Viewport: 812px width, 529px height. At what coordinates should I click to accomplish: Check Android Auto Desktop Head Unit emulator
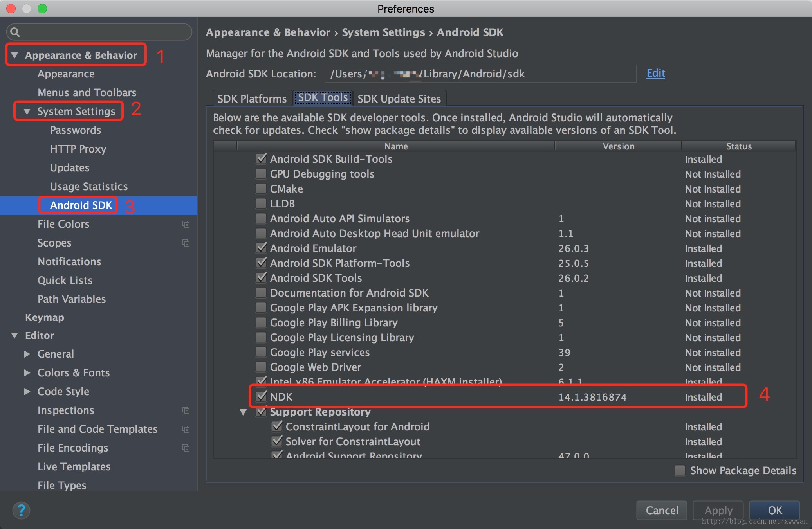(261, 233)
